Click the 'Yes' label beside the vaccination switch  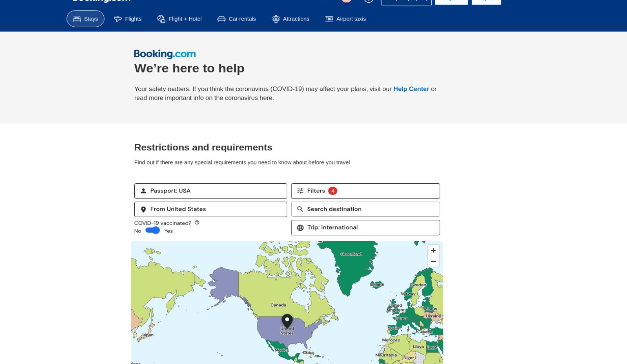click(x=168, y=231)
